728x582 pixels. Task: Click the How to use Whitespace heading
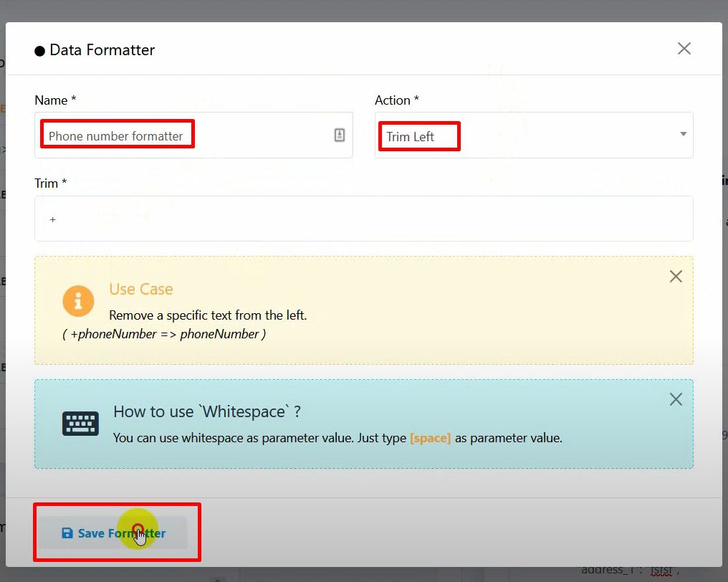(206, 411)
